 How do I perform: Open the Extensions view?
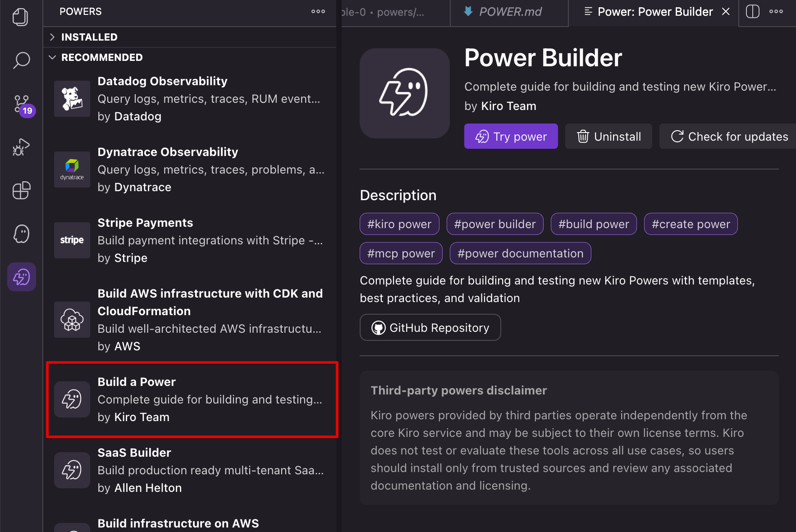point(21,190)
